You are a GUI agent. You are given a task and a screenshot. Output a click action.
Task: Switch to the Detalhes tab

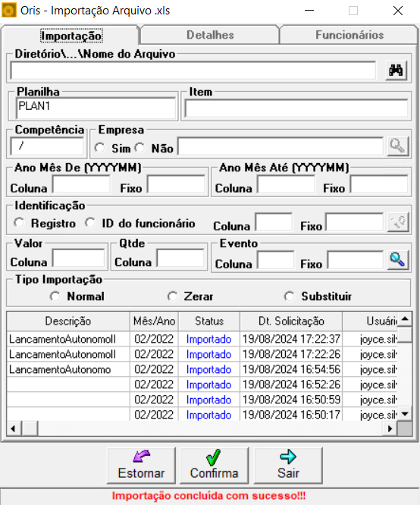(x=210, y=35)
